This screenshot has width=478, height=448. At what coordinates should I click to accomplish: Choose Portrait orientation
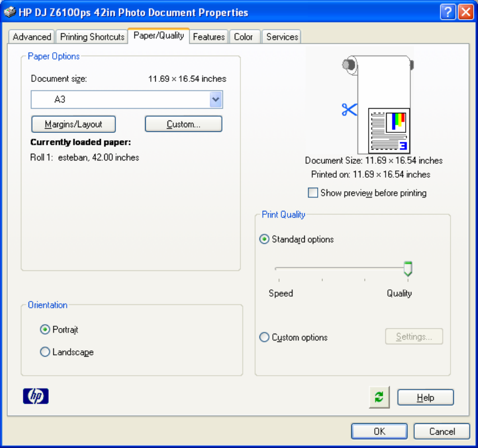click(x=45, y=329)
